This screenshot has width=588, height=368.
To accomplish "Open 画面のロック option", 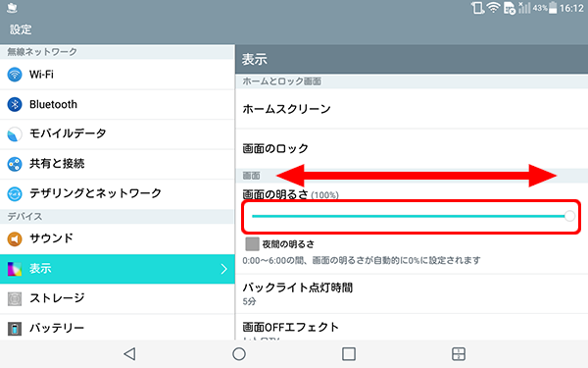I will 412,149.
